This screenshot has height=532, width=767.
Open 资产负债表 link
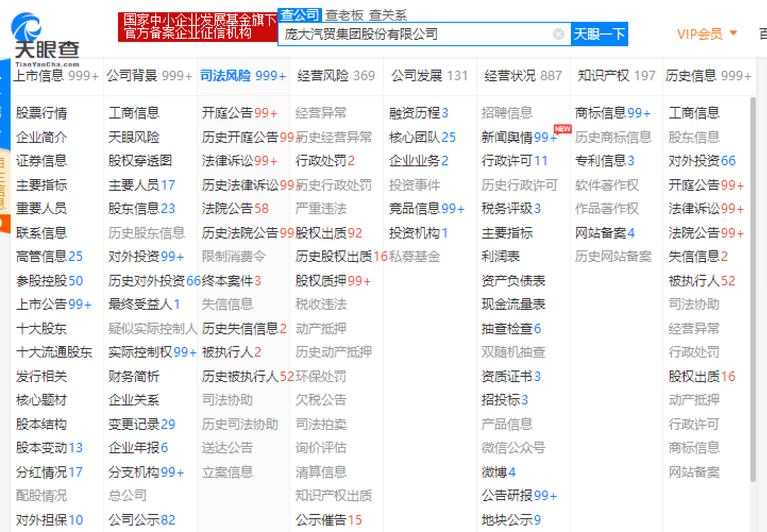[x=513, y=281]
